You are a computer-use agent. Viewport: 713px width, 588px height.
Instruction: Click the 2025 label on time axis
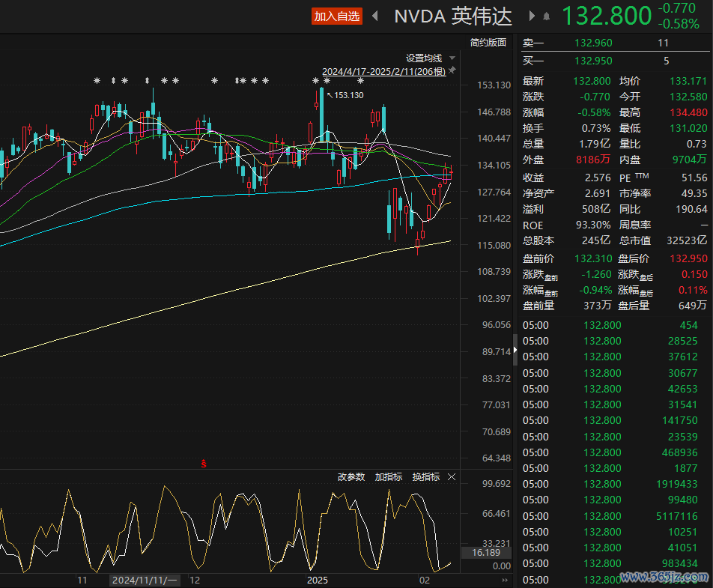tap(317, 581)
